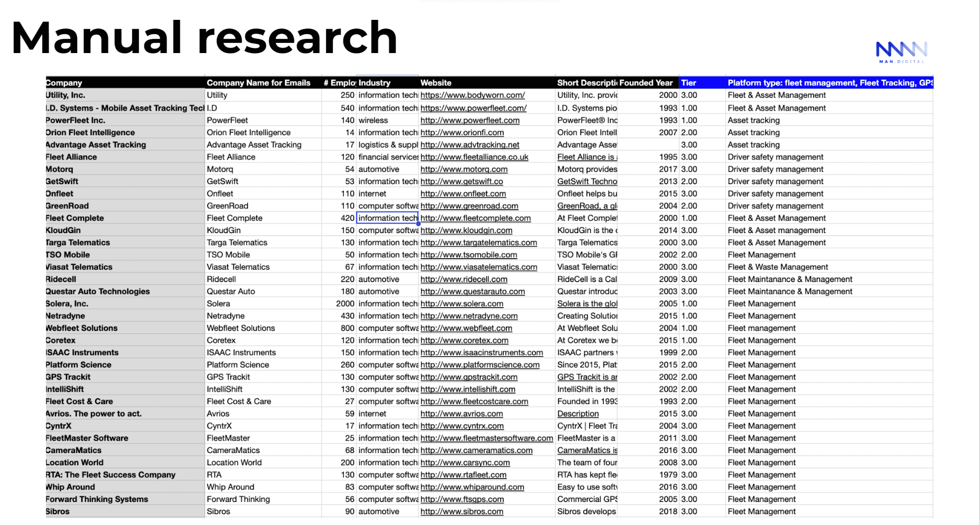The height and width of the screenshot is (525, 980).
Task: Open the ridecell.com link
Action: pyautogui.click(x=464, y=280)
